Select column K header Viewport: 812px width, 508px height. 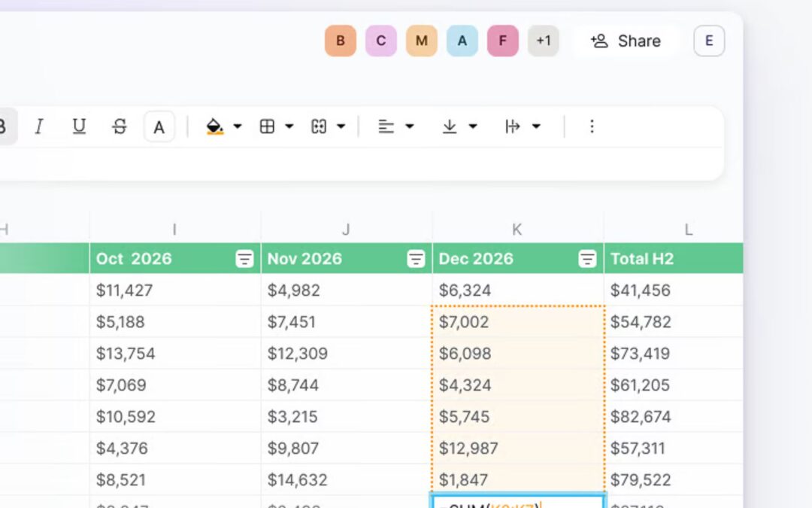(517, 228)
